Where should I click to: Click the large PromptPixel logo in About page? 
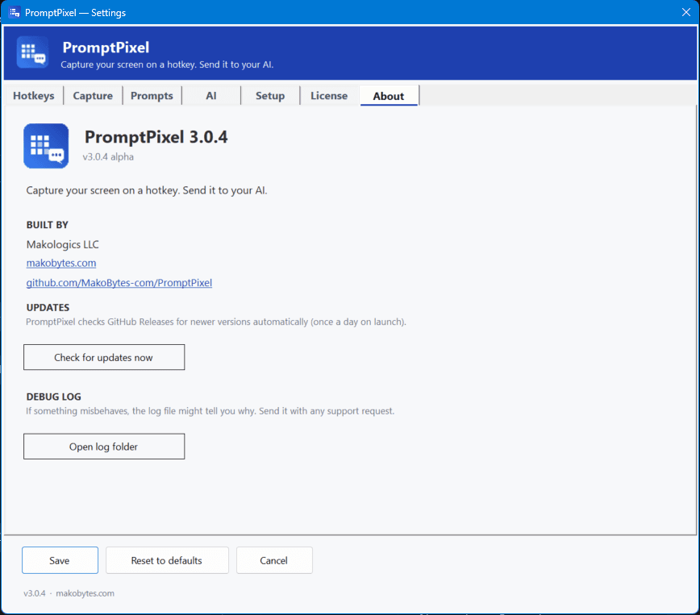(x=46, y=146)
